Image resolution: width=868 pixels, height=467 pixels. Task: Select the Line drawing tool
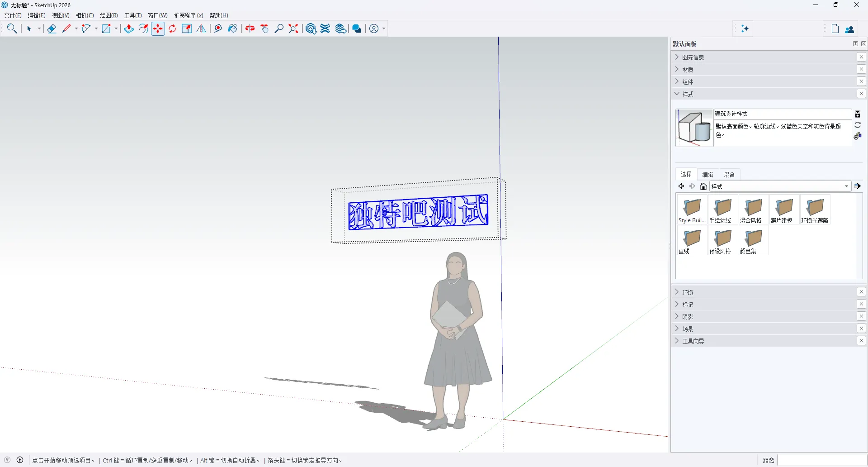(x=66, y=29)
